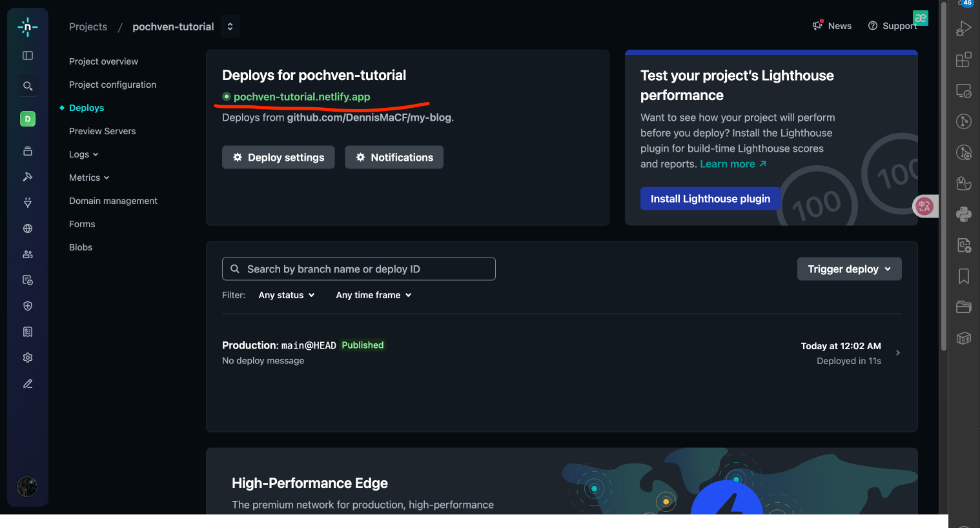The width and height of the screenshot is (980, 528).
Task: Open the team members icon in sidebar
Action: point(28,254)
